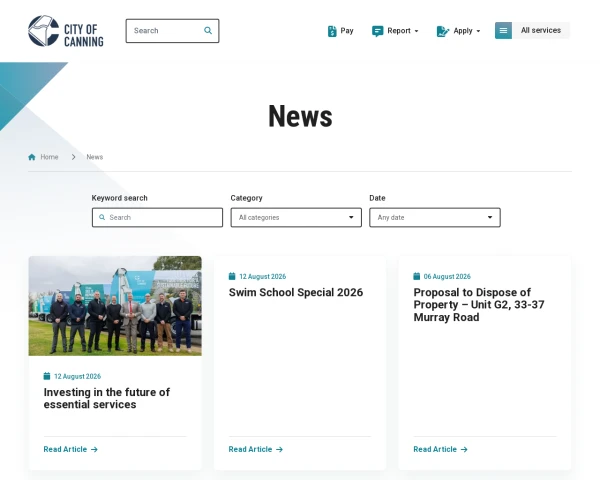Click the arrow beside Investing article Read Article
This screenshot has width=600, height=480.
(x=94, y=449)
